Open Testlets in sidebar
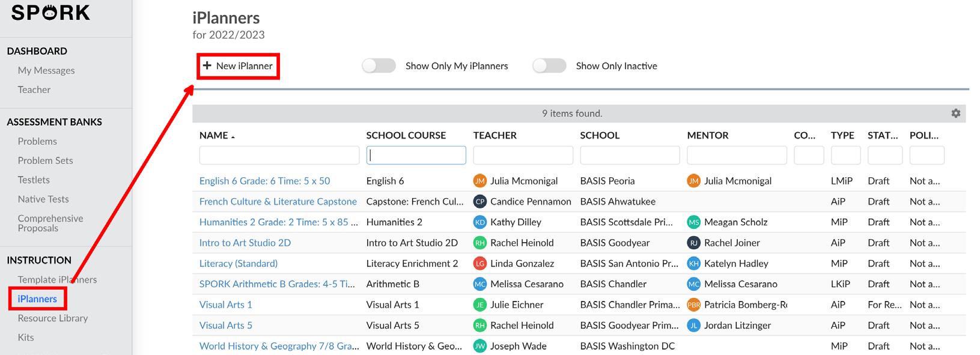The height and width of the screenshot is (355, 980). [x=34, y=180]
